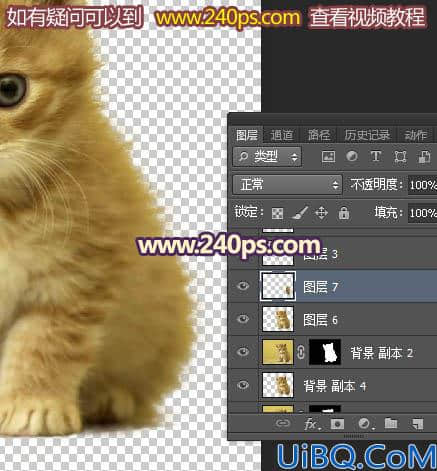Viewport: 437px width, 471px height.
Task: Toggle mask link on 背景 副本 2
Action: (x=301, y=352)
